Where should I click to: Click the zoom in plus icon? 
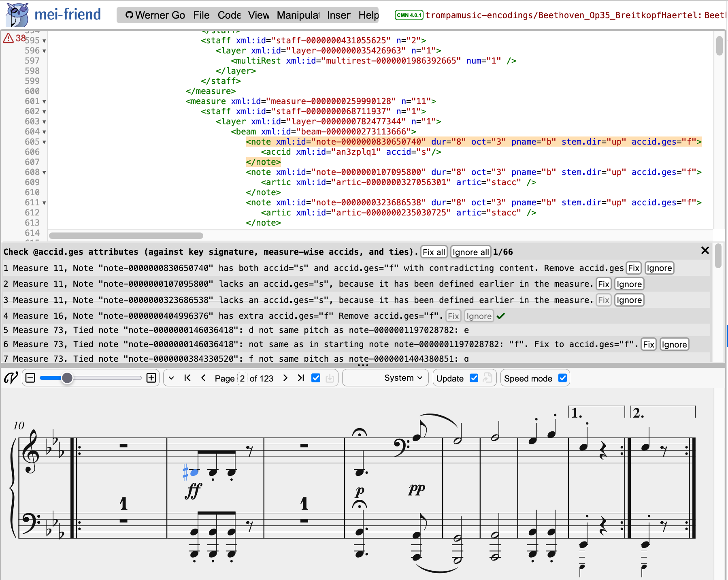pos(151,378)
